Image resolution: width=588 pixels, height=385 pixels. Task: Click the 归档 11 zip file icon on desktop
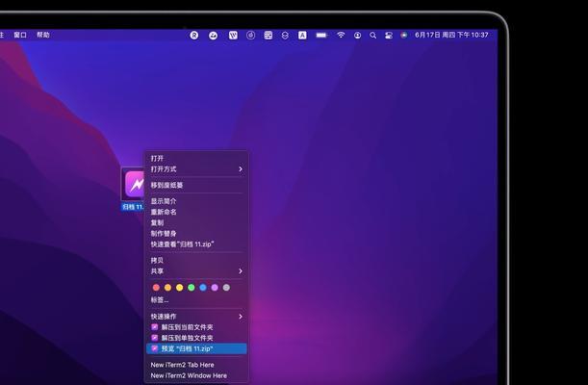tap(135, 184)
